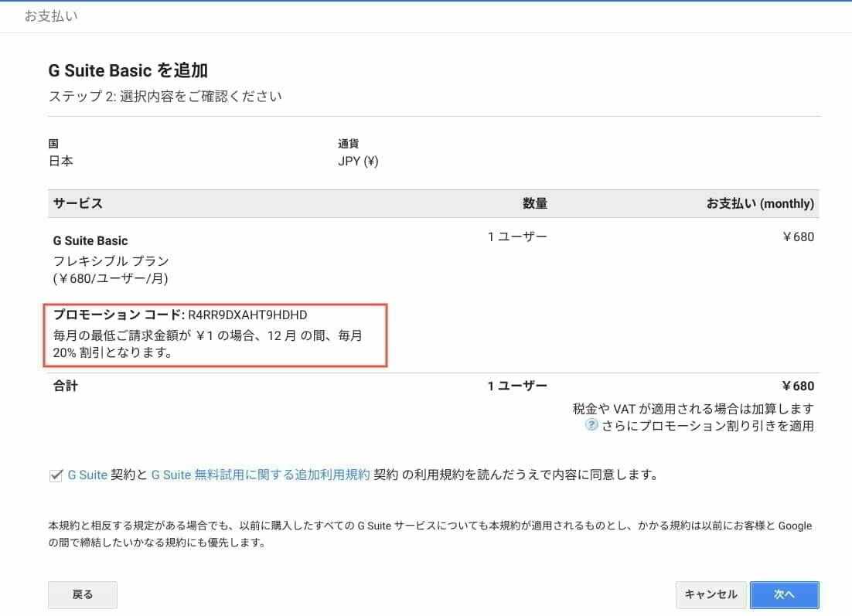Open G Suite 無料試用に関する追加利用規約 link
852x616 pixels.
click(x=261, y=475)
